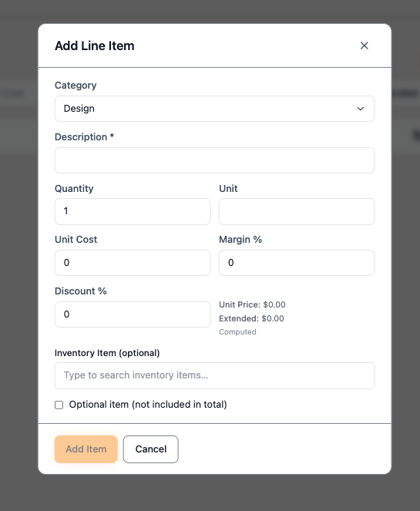420x511 pixels.
Task: Click the Unit Cost field
Action: coord(133,263)
